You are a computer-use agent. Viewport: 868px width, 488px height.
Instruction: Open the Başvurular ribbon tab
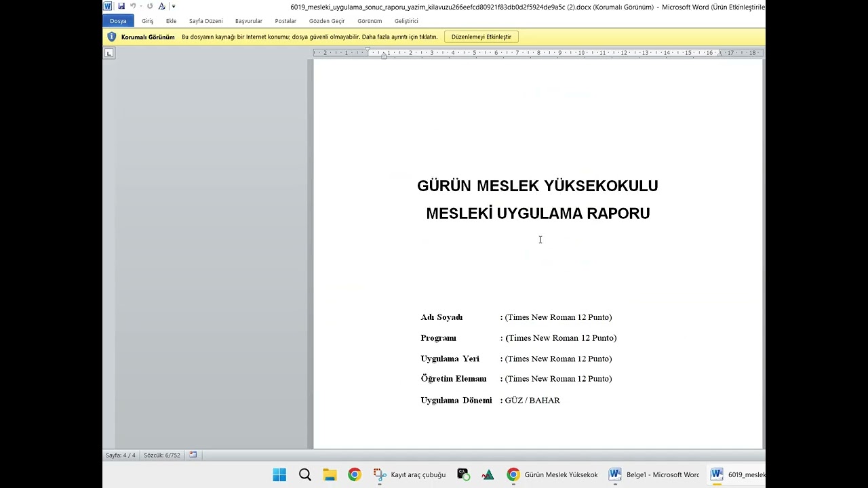(x=249, y=21)
